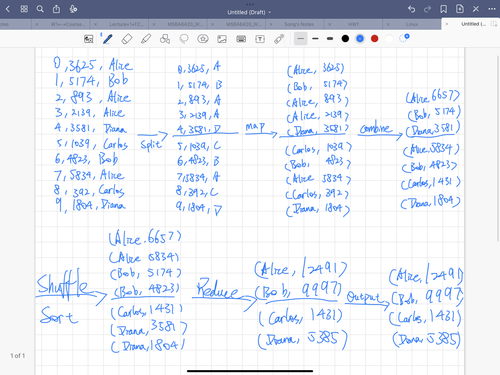Close the Lecture+1+F2 tab

click(x=95, y=24)
